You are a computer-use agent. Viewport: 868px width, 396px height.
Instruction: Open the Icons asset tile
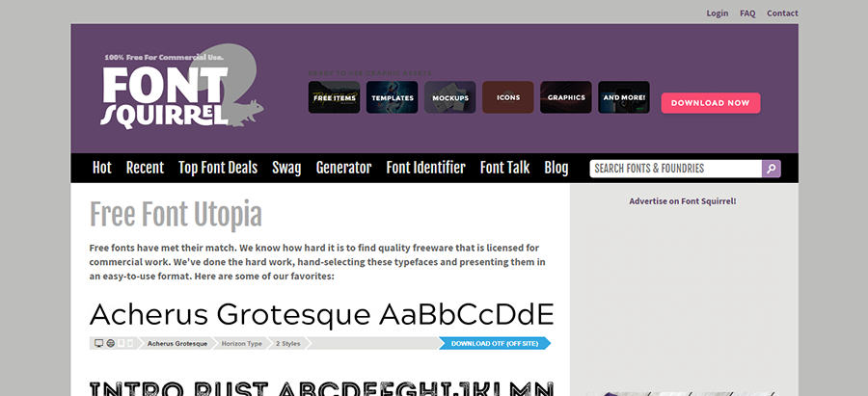click(x=508, y=97)
